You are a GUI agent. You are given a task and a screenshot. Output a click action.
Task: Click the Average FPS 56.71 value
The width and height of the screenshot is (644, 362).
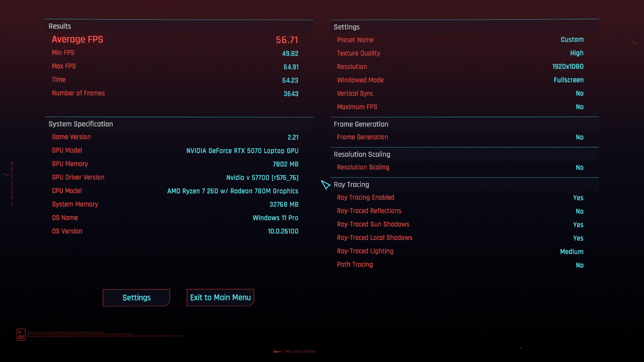pyautogui.click(x=287, y=40)
